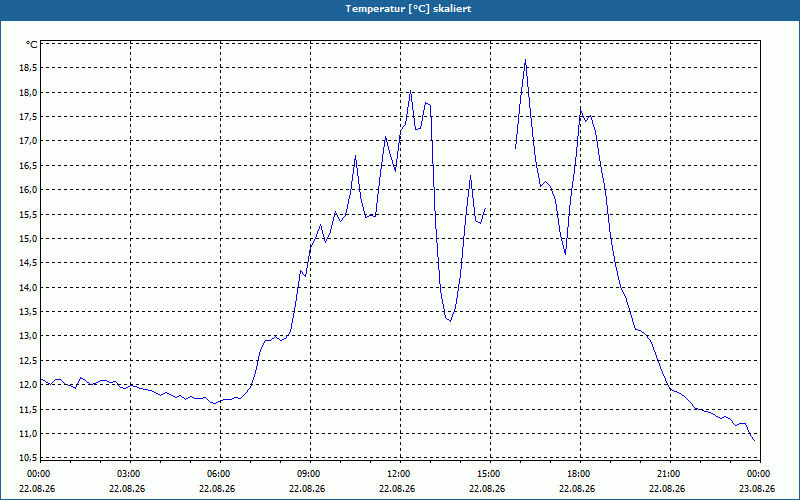800x500 pixels.
Task: Click the 18,0 y-axis label
Action: click(29, 92)
